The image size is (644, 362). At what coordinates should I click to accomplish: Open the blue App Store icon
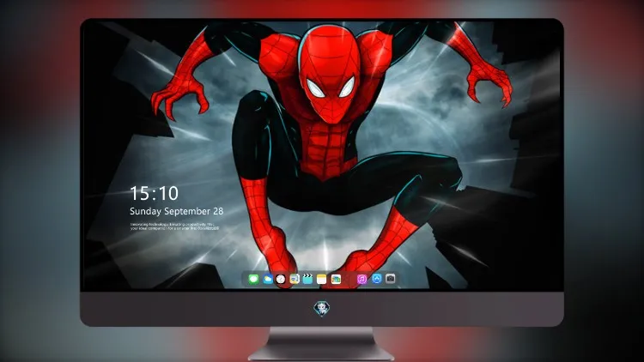[x=377, y=279]
